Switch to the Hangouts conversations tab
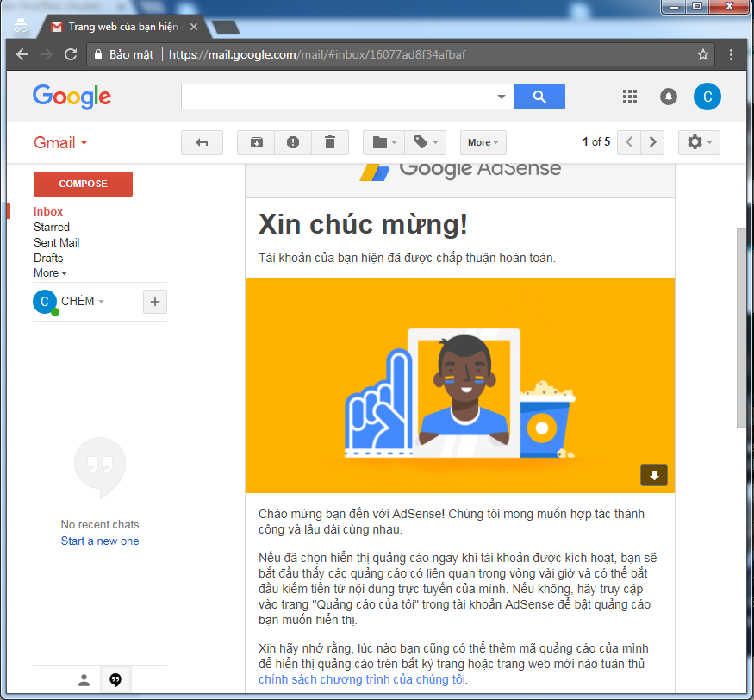 [x=115, y=679]
